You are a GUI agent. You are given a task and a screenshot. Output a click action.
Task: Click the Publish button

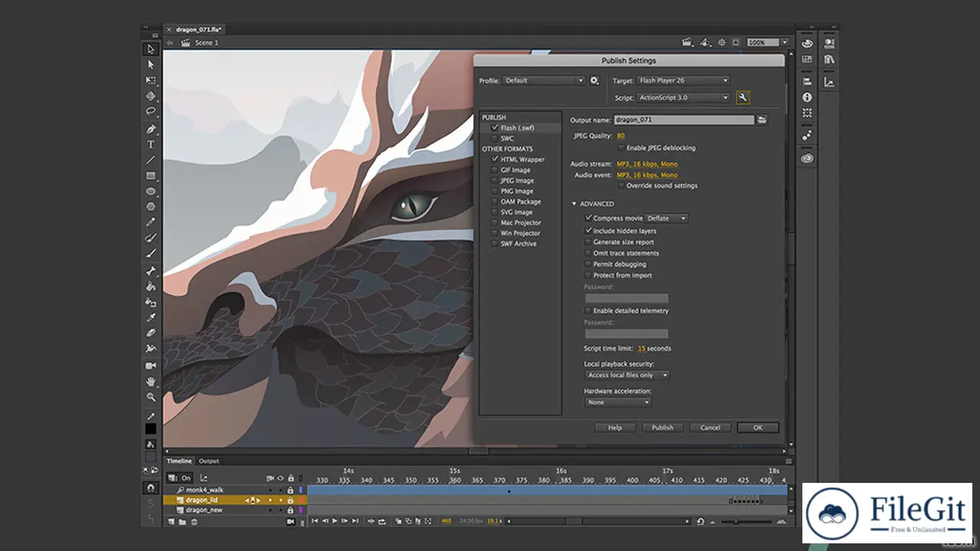(x=663, y=428)
